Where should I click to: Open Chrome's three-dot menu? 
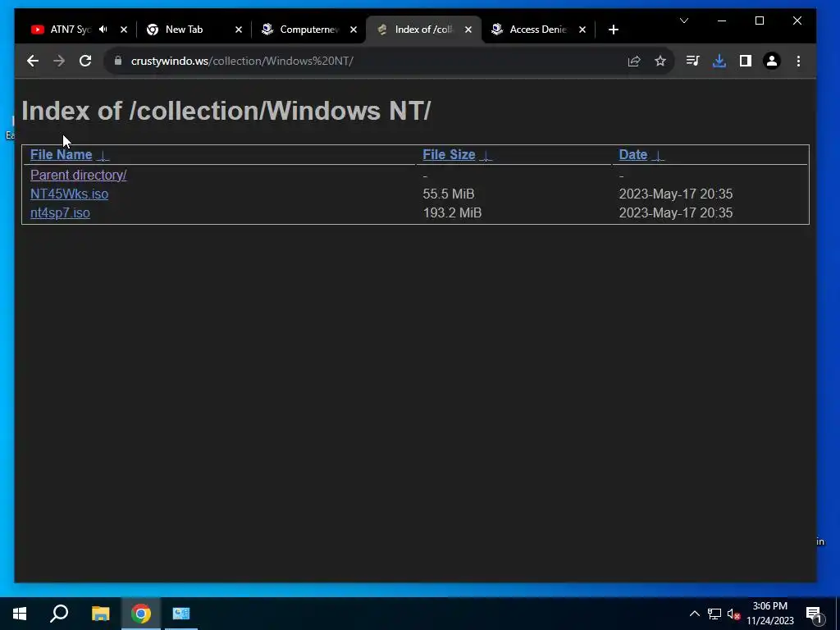coord(798,61)
